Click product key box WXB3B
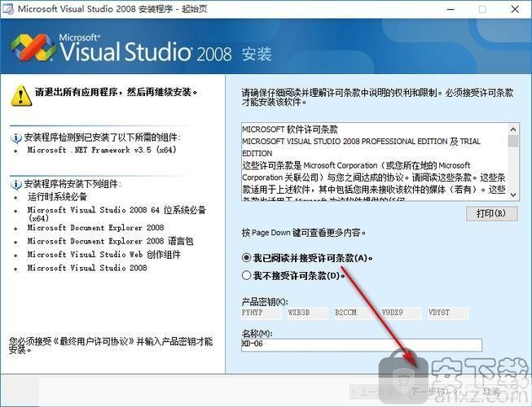Viewport: 532px width, 407px height. [308, 313]
